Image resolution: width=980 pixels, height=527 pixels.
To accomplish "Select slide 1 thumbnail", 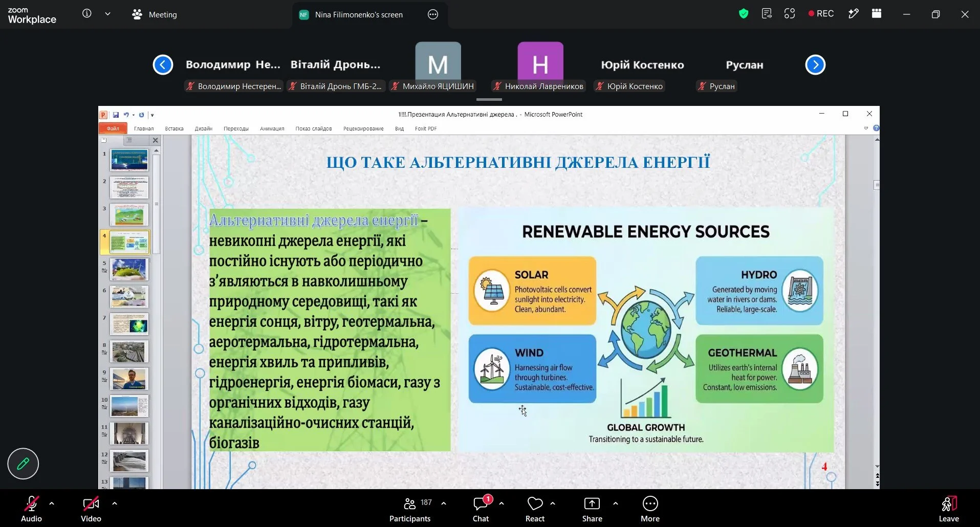I will tap(129, 160).
